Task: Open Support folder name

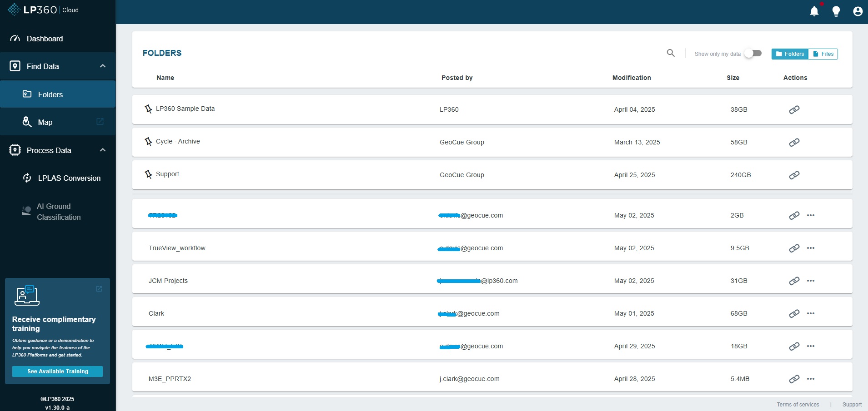Action: click(x=167, y=174)
